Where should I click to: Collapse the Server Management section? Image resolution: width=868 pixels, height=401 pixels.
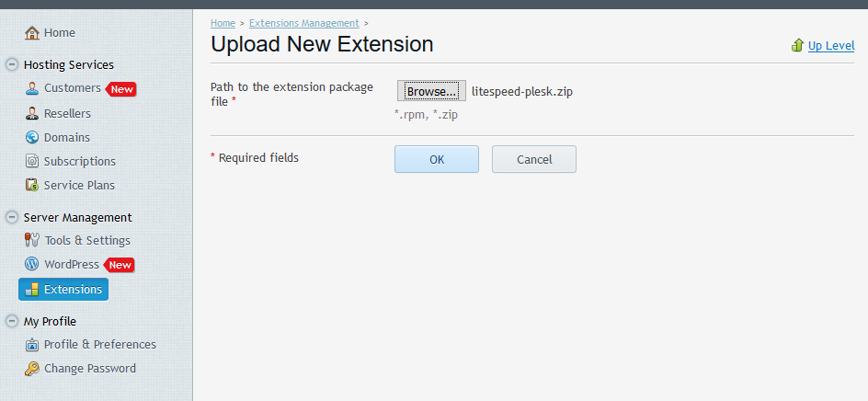12,218
